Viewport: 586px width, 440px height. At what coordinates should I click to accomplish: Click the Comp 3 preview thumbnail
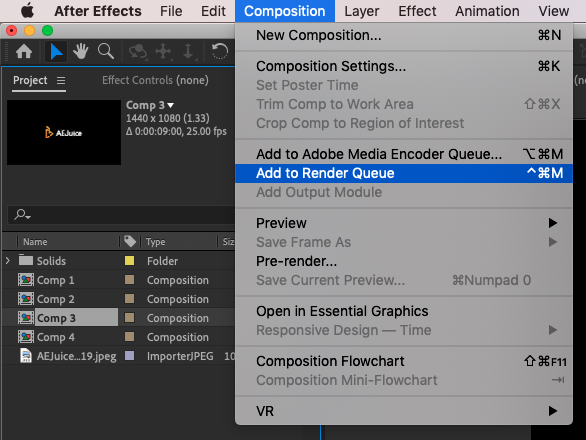[x=64, y=132]
